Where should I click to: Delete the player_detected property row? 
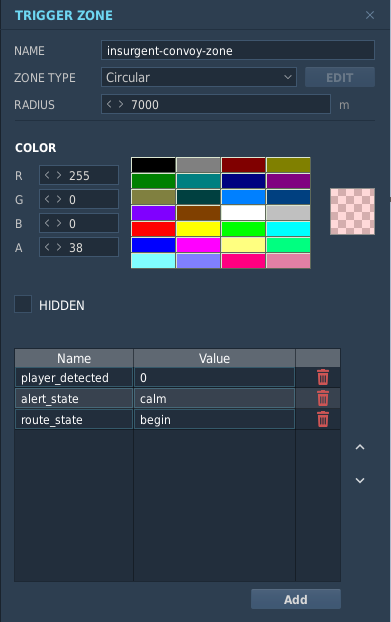[x=323, y=377]
